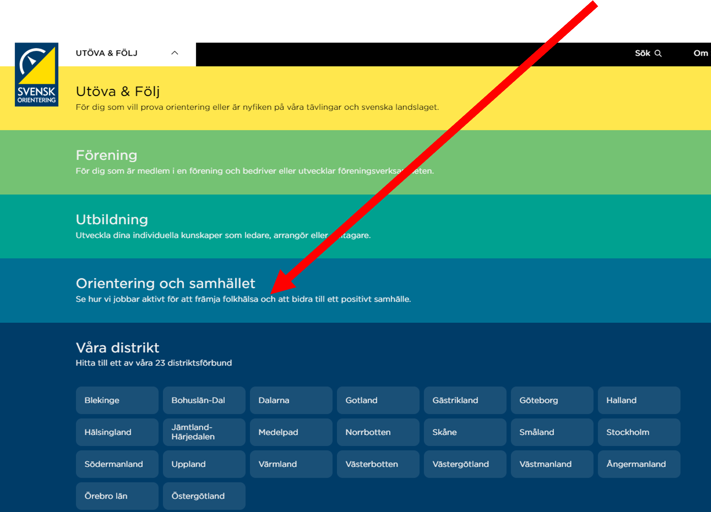Go to the Förening section
This screenshot has height=512, width=711.
click(x=356, y=162)
